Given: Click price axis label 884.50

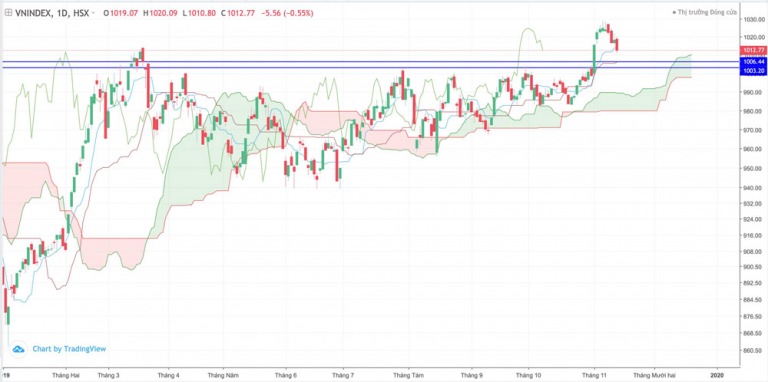Looking at the screenshot, I should tap(754, 300).
